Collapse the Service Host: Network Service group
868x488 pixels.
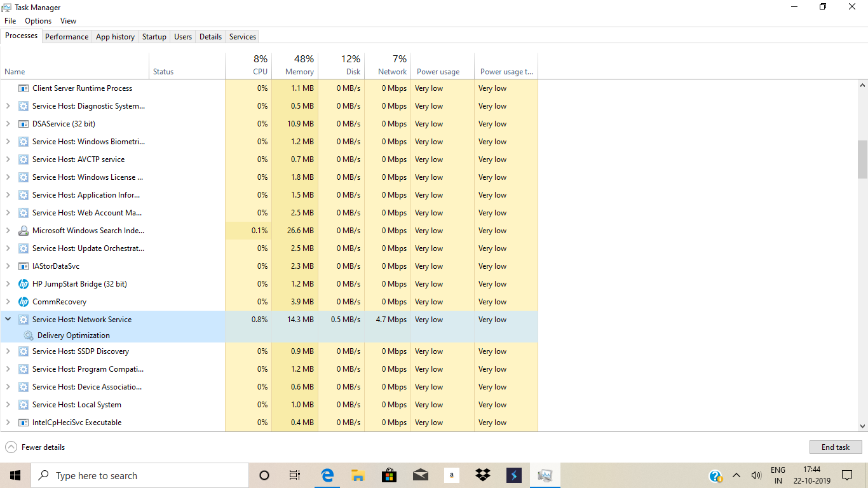8,320
